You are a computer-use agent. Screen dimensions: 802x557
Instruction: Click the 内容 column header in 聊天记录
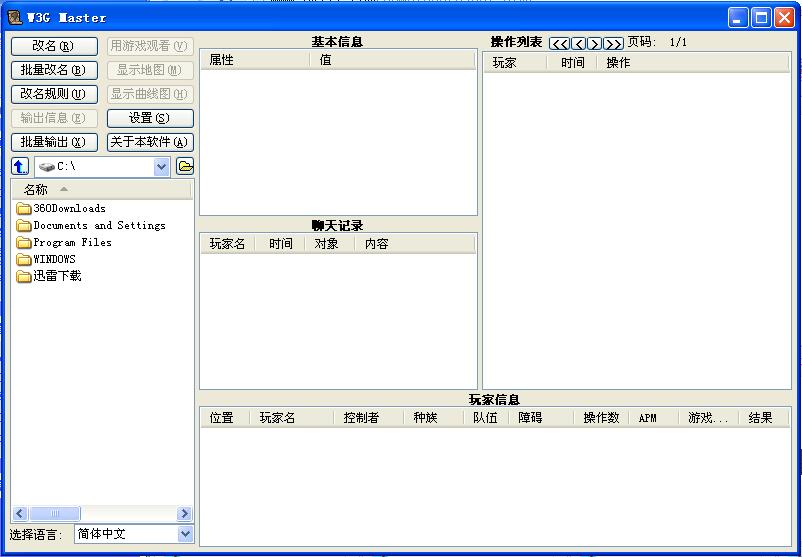click(x=415, y=244)
